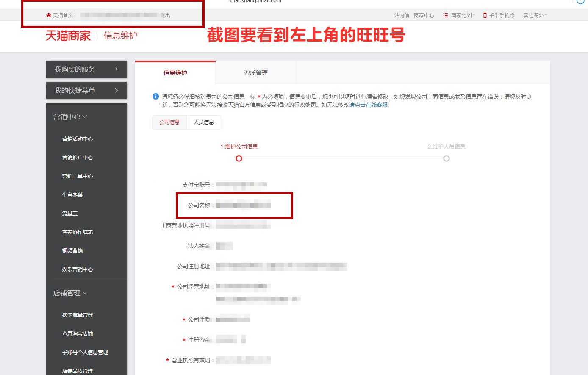Open the 天猫首页 link
588x375 pixels.
tap(63, 15)
